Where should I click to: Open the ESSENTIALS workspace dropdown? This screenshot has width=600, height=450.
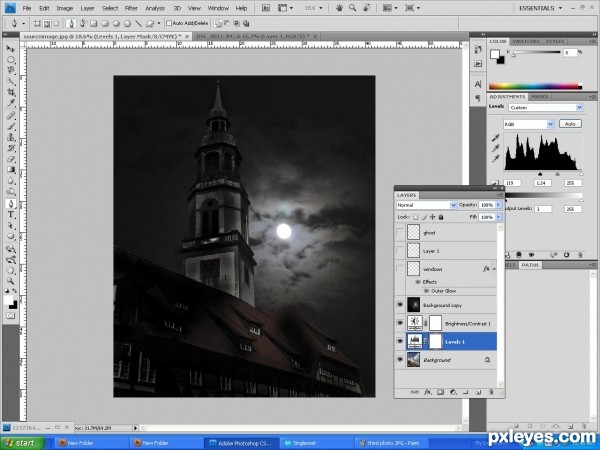click(540, 8)
